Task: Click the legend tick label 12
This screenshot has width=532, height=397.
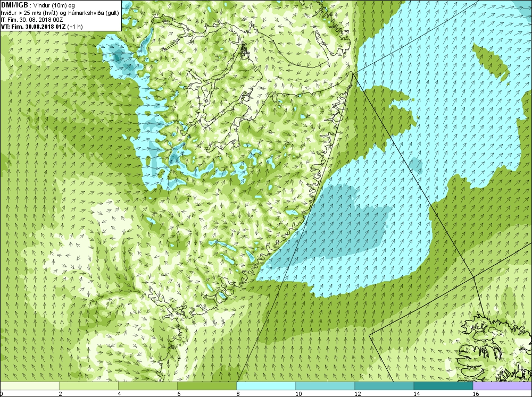Action: point(358,394)
